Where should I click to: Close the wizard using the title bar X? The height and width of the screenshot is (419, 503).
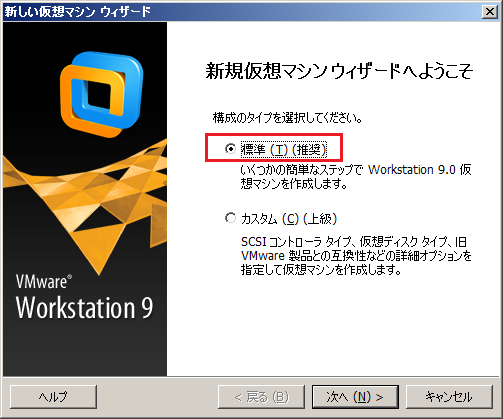click(x=490, y=12)
